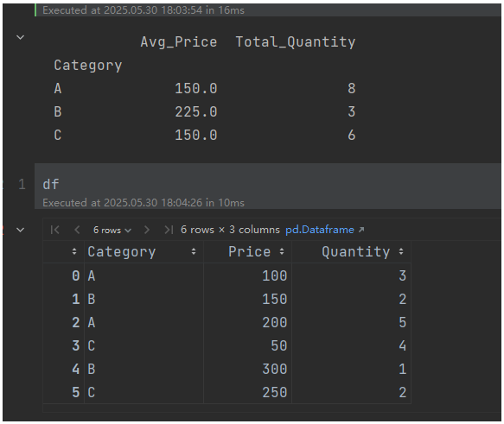Go to first page of dataframe
Image resolution: width=504 pixels, height=424 pixels.
pyautogui.click(x=55, y=230)
